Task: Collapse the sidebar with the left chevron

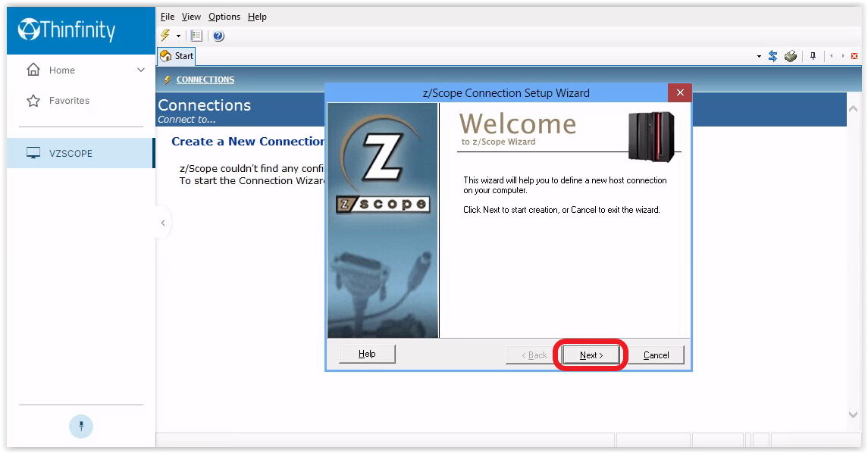Action: 163,223
